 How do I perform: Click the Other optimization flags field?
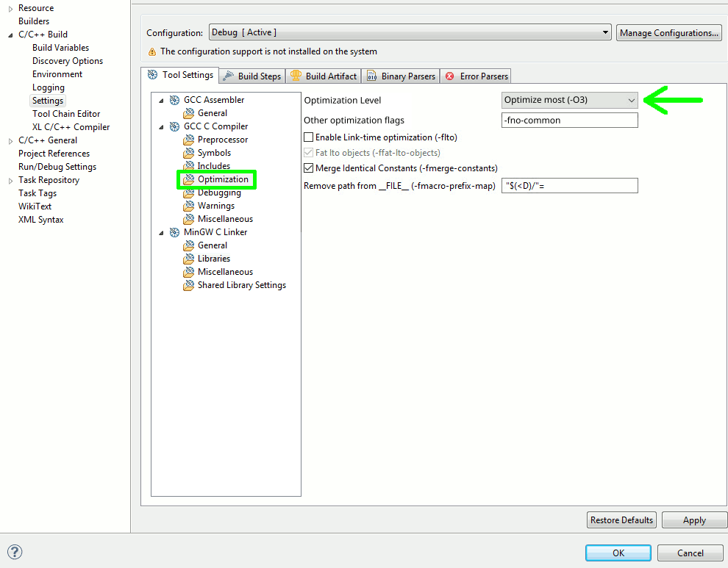click(x=569, y=121)
